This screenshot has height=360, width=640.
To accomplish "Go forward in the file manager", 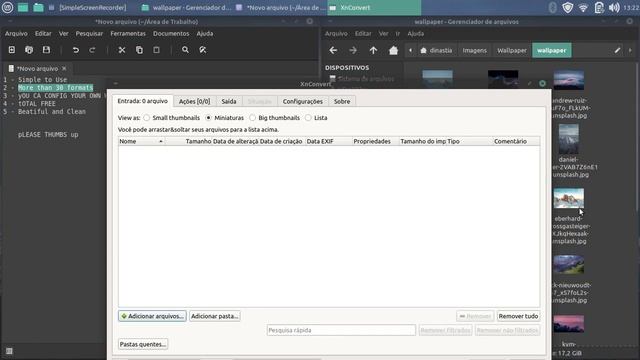I will pos(353,50).
